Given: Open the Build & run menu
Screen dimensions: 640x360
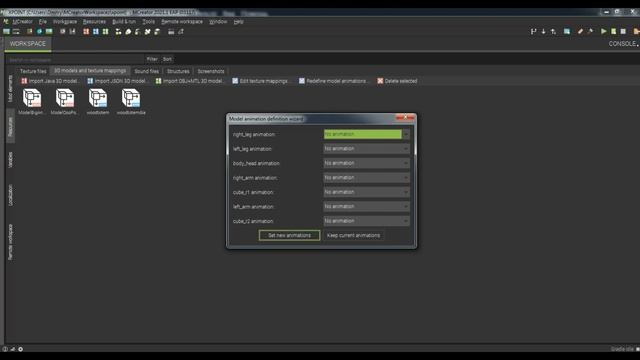Looking at the screenshot, I should pos(124,21).
